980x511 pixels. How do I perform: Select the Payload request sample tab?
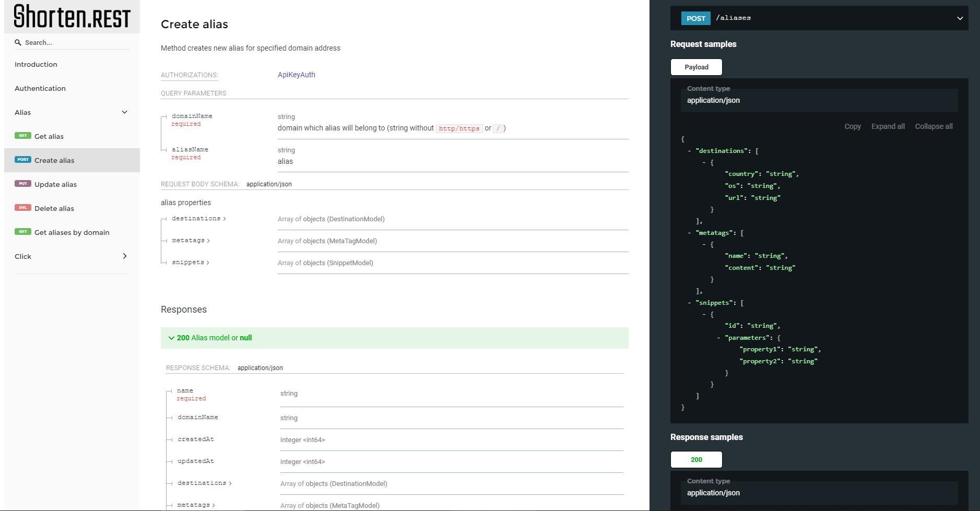click(x=696, y=67)
